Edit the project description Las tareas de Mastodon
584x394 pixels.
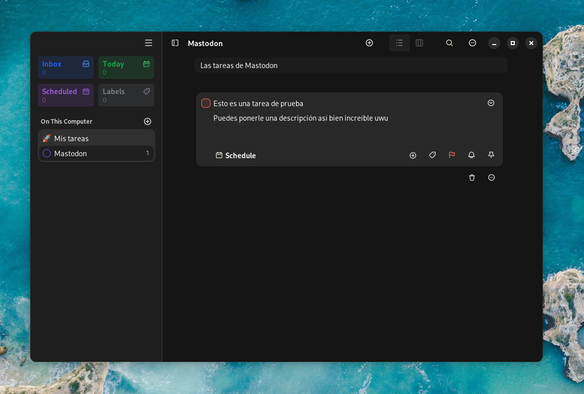(351, 66)
